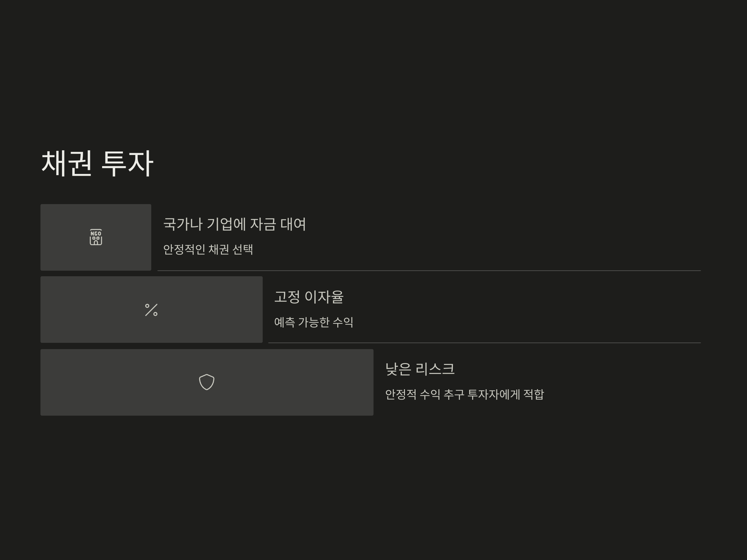Select the heading 고정 이자율

[x=309, y=297]
